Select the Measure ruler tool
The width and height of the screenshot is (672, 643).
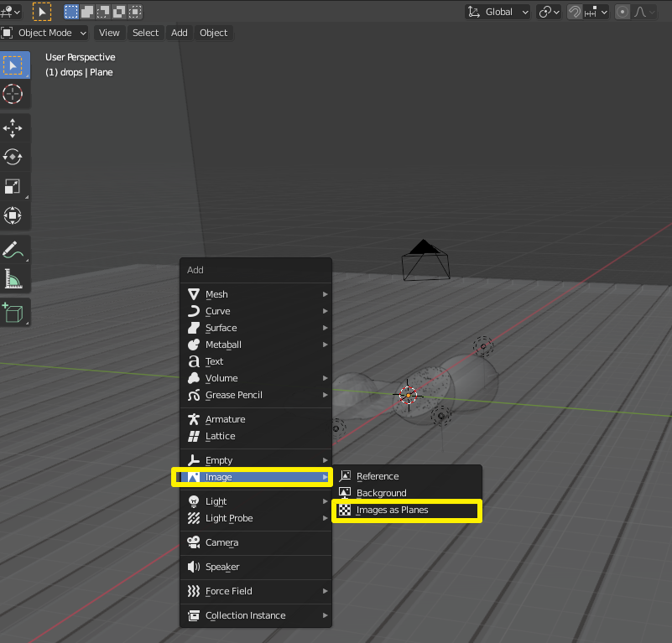tap(13, 278)
